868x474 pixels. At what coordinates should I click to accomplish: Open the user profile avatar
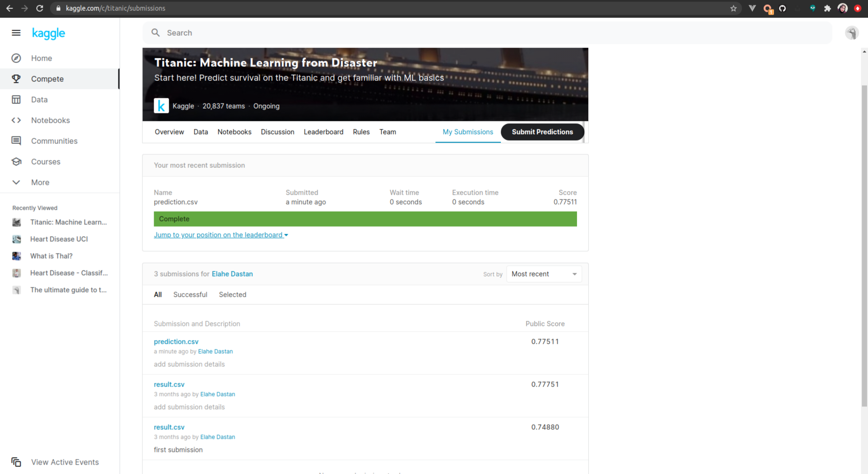[x=852, y=33]
